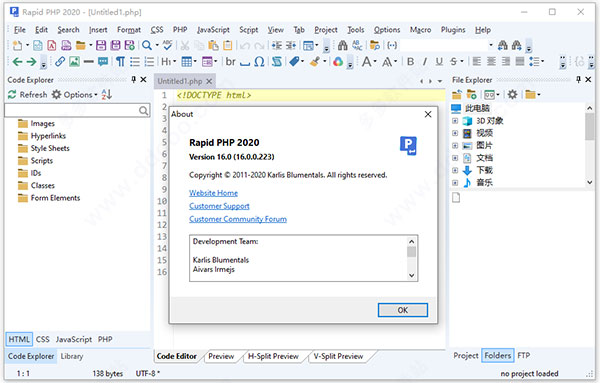Click the Replace AB-AC icon
The image size is (600, 383).
pyautogui.click(x=357, y=46)
